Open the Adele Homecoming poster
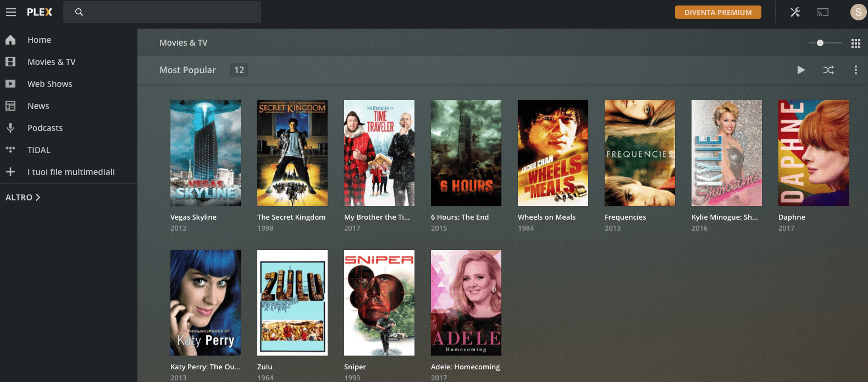The height and width of the screenshot is (382, 868). pyautogui.click(x=466, y=303)
